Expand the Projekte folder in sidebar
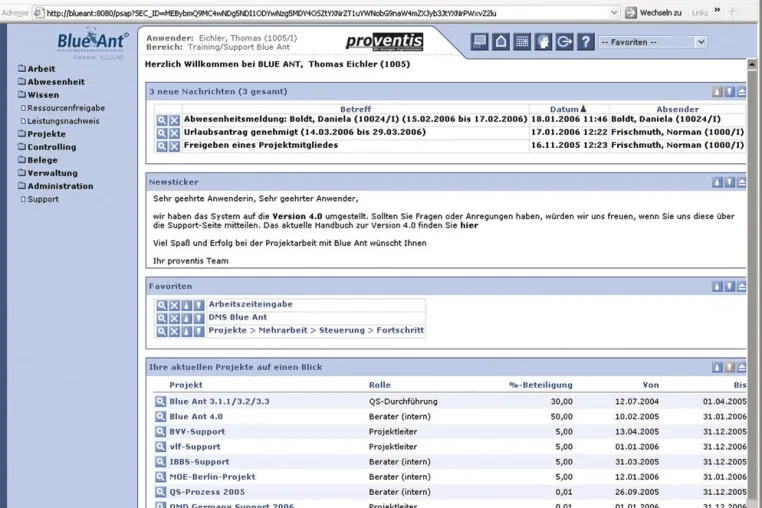Viewport: 762px width, 508px height. [x=42, y=134]
